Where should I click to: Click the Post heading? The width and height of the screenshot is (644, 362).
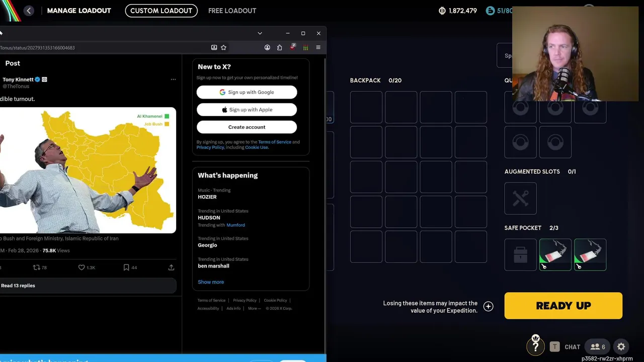click(13, 63)
